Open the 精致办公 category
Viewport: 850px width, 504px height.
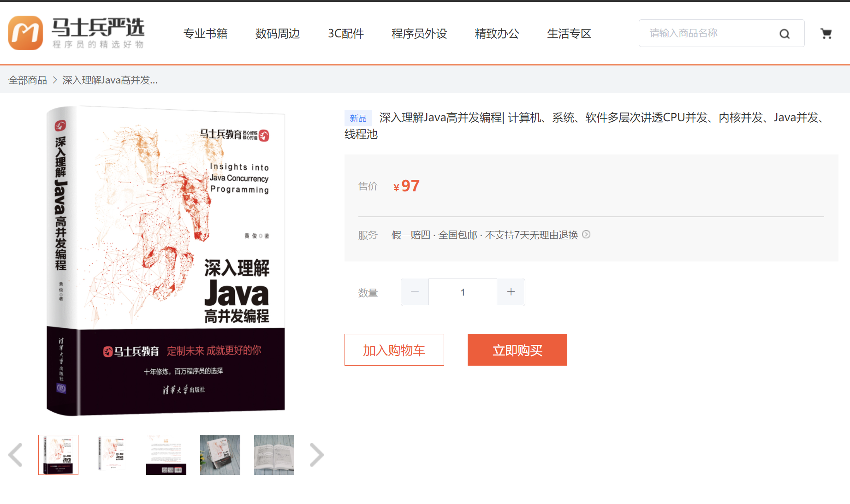click(497, 34)
